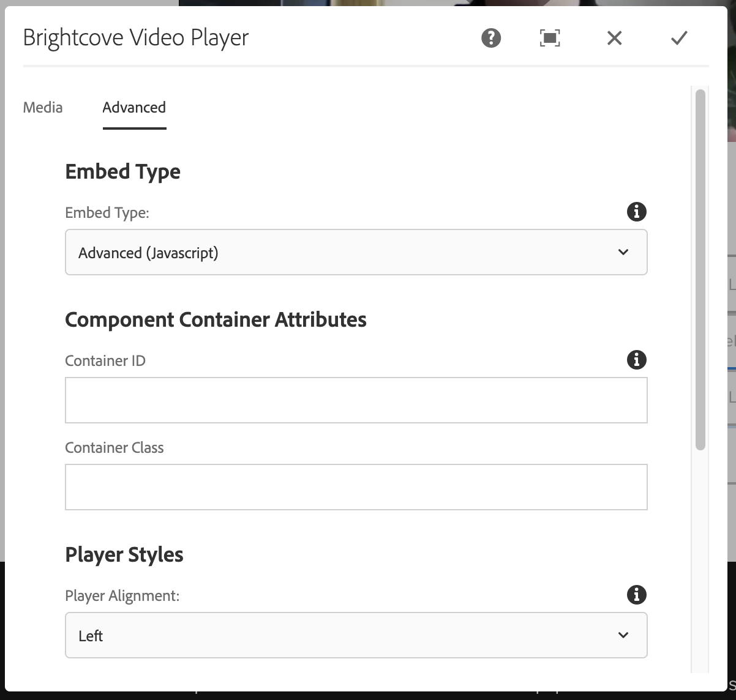Click the Component Container Attributes heading
Image resolution: width=736 pixels, height=700 pixels.
tap(216, 319)
